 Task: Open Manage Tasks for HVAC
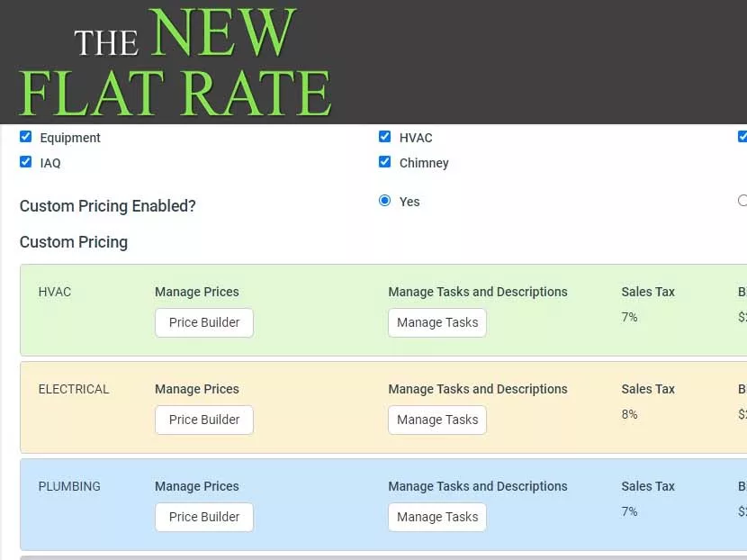pyautogui.click(x=437, y=322)
